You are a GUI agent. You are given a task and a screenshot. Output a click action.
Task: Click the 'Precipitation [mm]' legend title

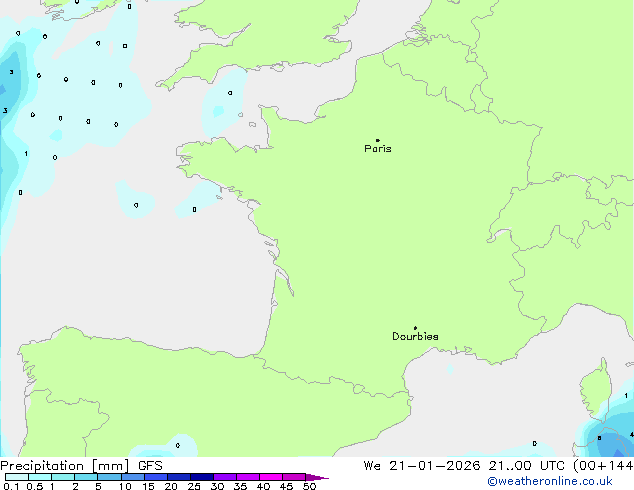click(x=65, y=466)
